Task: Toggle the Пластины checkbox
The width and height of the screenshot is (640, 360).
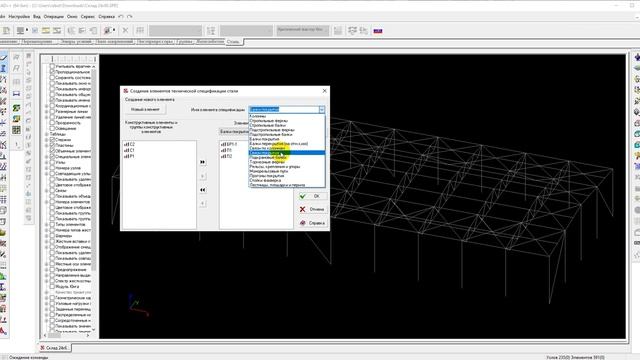Action: point(52,145)
